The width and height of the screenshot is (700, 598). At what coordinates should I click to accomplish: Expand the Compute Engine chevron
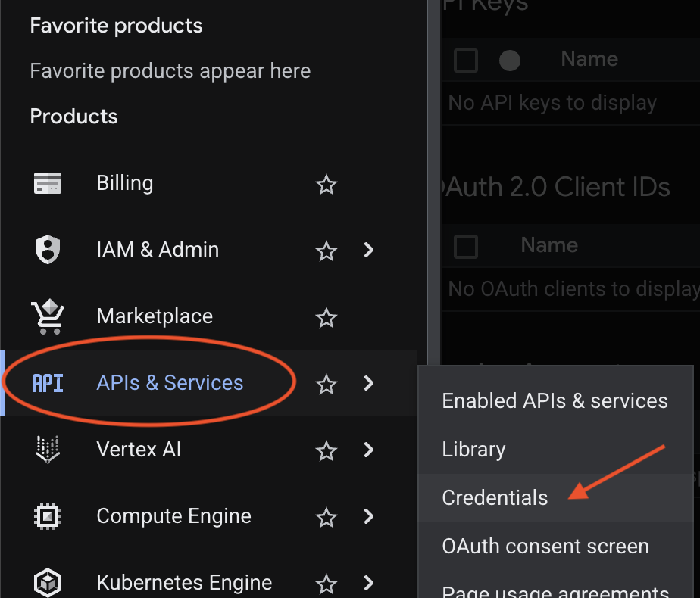[369, 516]
